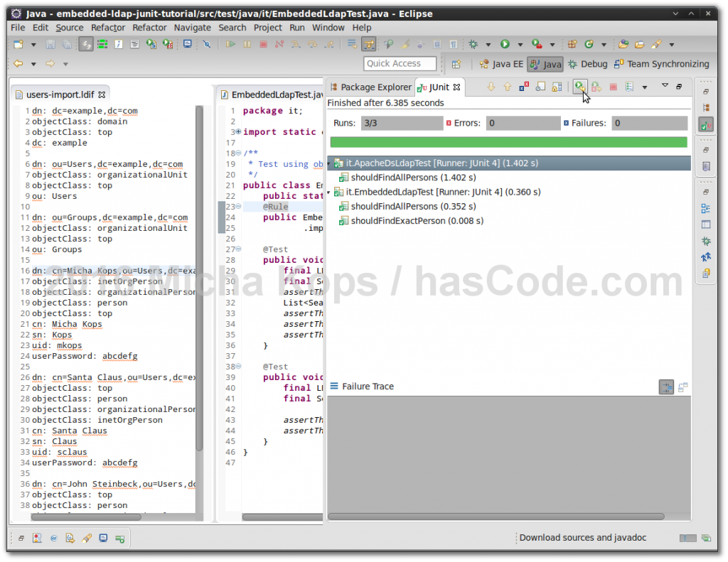The width and height of the screenshot is (728, 562).
Task: Select the users-import.ldif editor tab
Action: point(60,93)
